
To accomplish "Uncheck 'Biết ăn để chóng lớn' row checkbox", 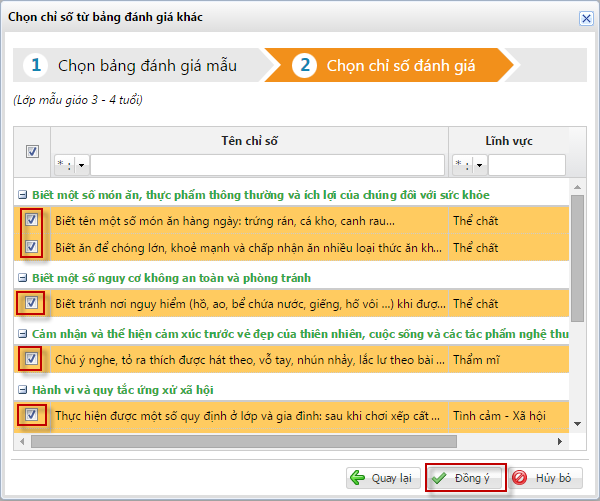I will click(x=31, y=246).
